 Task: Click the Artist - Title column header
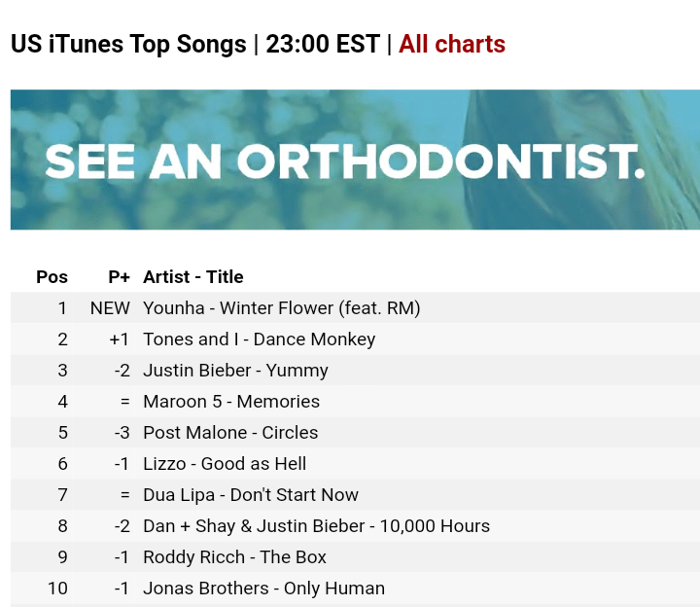point(192,277)
